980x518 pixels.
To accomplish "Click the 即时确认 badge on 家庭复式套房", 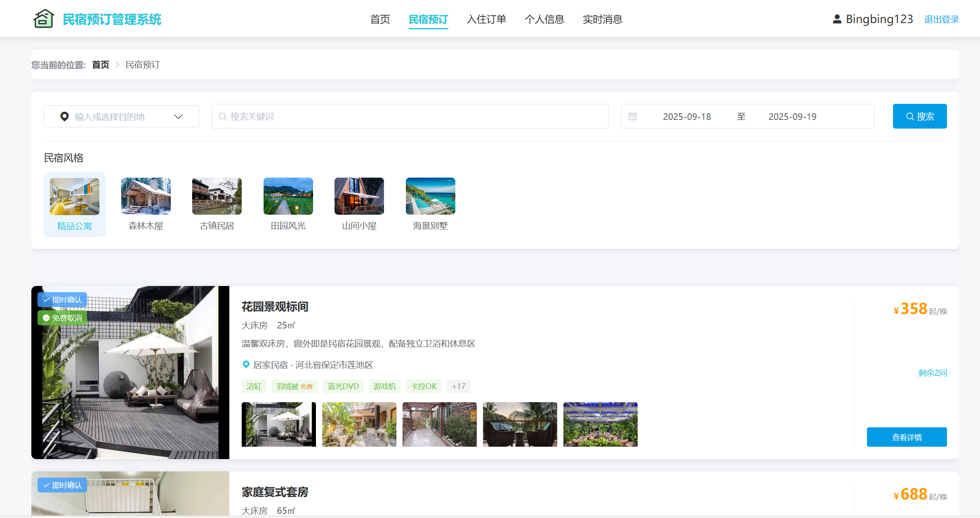I will 62,485.
